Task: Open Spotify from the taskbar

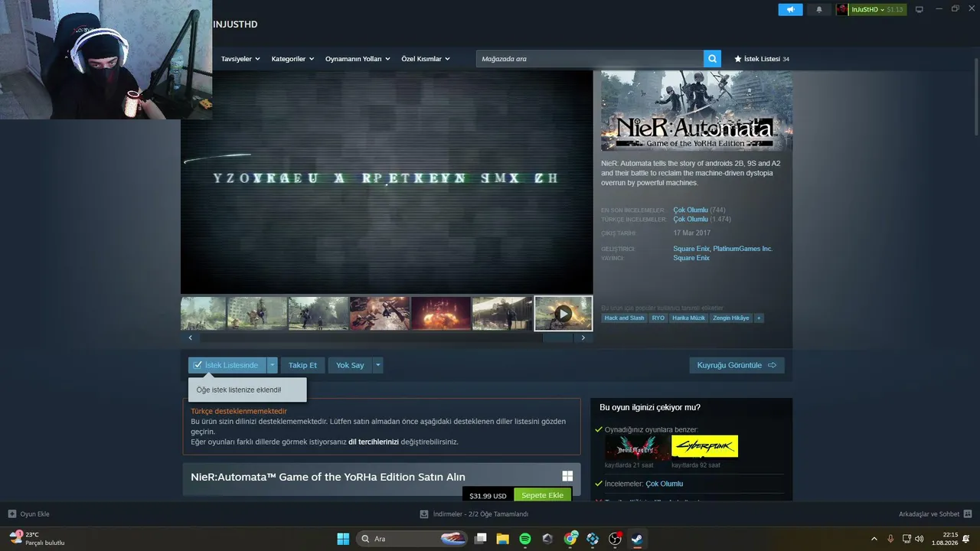Action: coord(525,539)
